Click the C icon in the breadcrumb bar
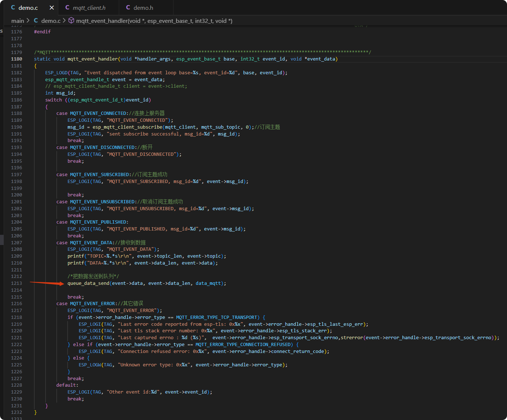Screen dimensions: 507x420 pyautogui.click(x=36, y=21)
